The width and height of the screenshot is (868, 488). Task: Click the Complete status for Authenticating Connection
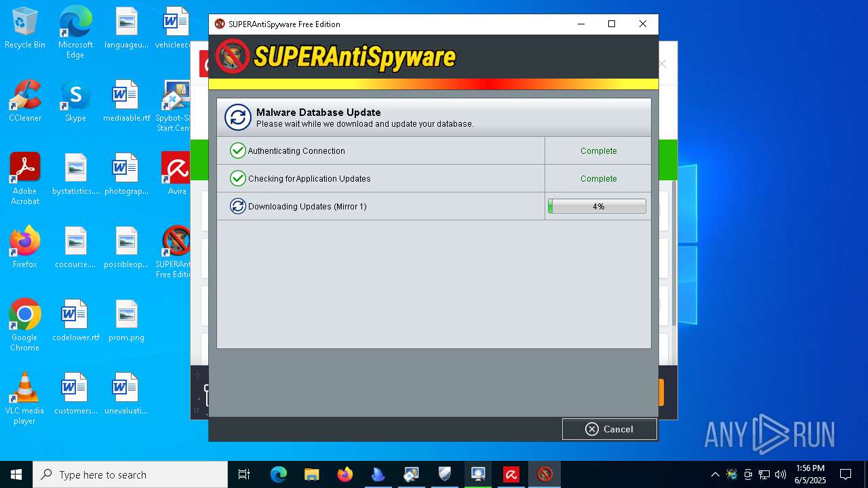pos(598,150)
